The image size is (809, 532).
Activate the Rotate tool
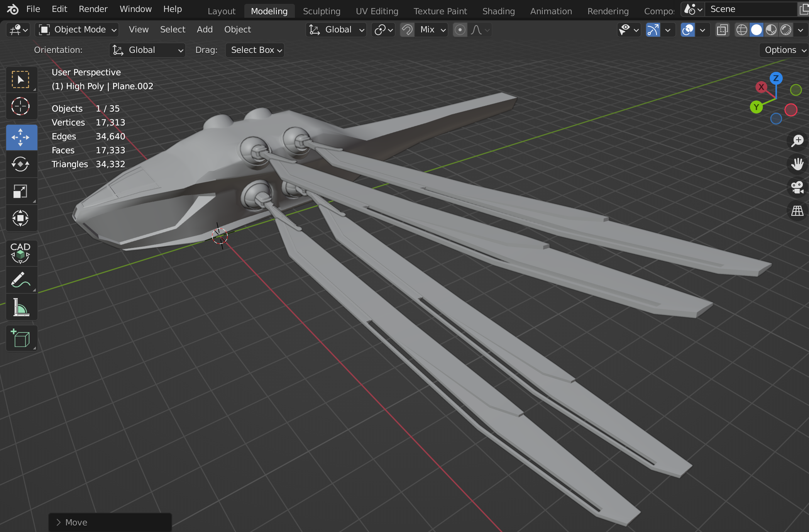click(20, 164)
